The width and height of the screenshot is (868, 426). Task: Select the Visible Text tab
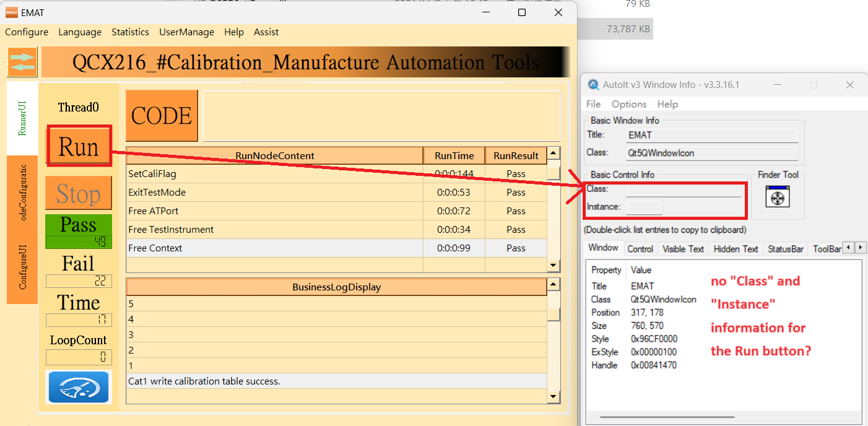pyautogui.click(x=683, y=249)
